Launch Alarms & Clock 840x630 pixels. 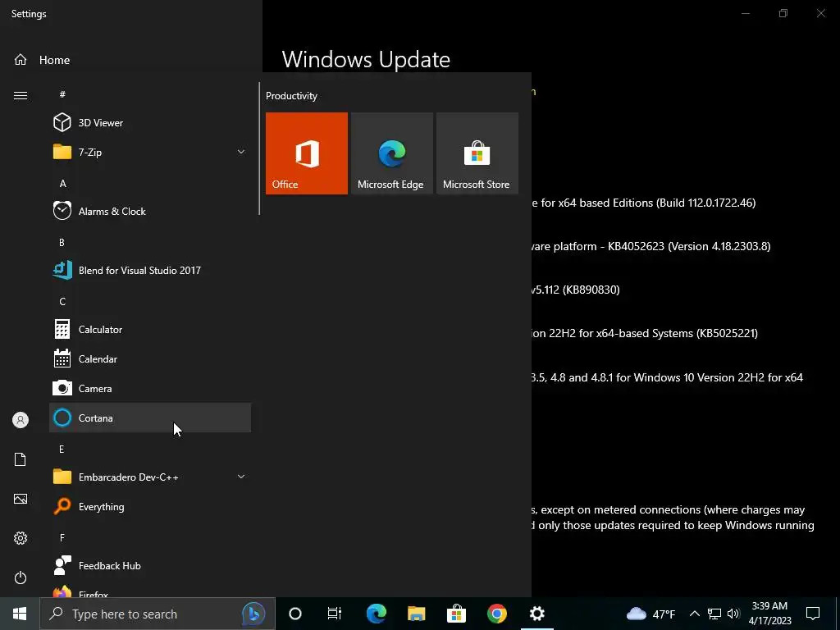pyautogui.click(x=150, y=211)
